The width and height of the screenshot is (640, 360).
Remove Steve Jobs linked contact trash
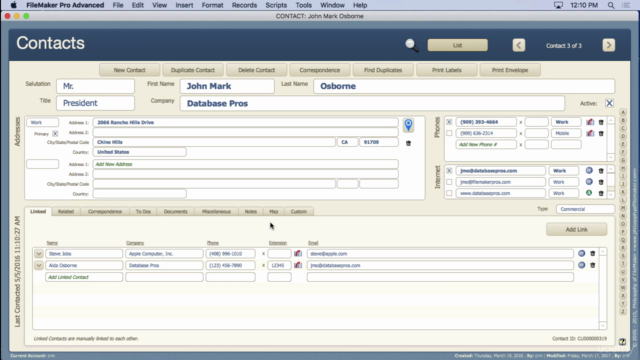pos(593,253)
